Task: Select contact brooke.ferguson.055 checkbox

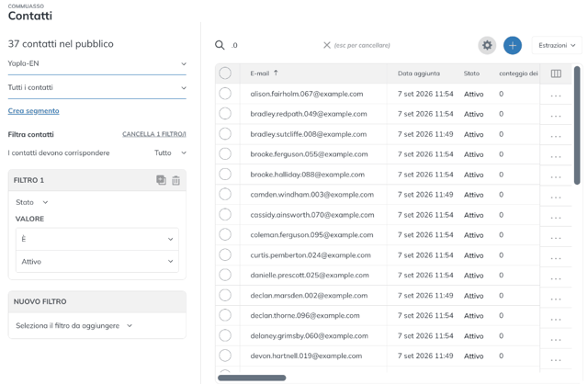Action: tap(225, 153)
